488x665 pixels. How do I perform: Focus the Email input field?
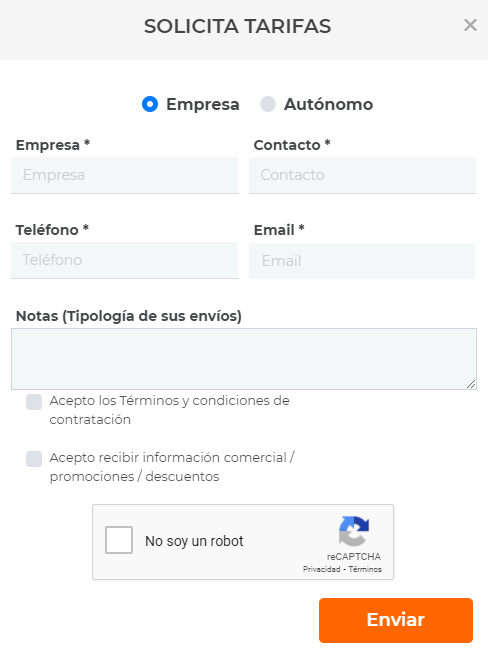pyautogui.click(x=362, y=261)
